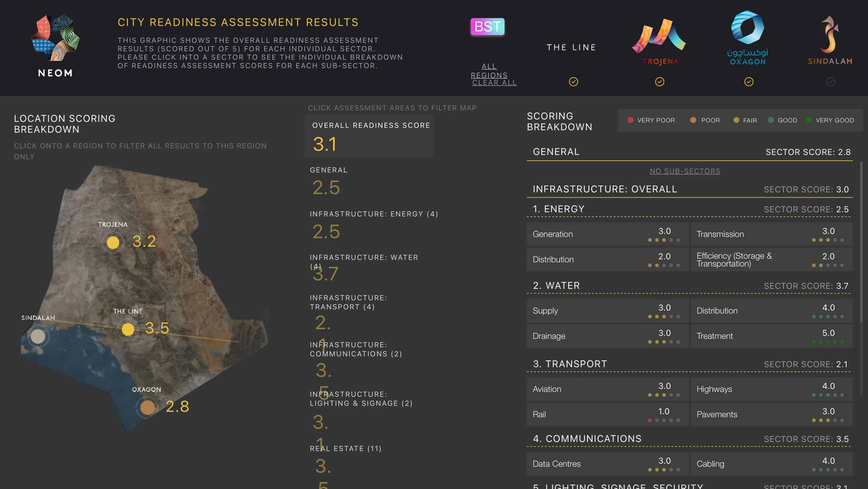This screenshot has height=489, width=868.
Task: Click the CLEAR ALL link
Action: (494, 83)
